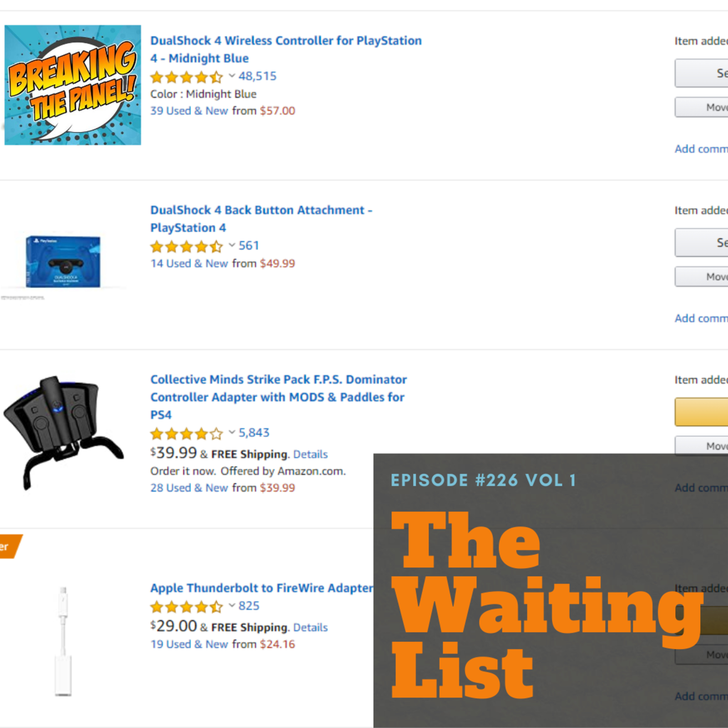Open 39 Used & New offers link
Image resolution: width=728 pixels, height=728 pixels.
tap(189, 111)
